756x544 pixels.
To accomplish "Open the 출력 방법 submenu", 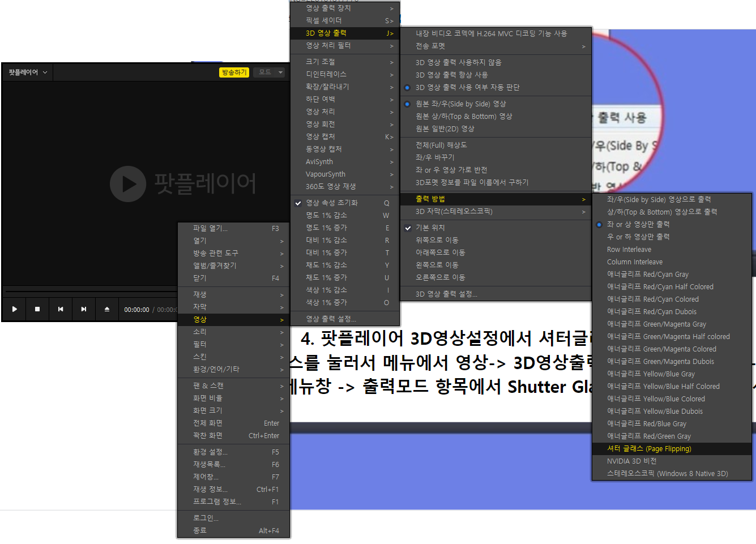I will (x=496, y=199).
